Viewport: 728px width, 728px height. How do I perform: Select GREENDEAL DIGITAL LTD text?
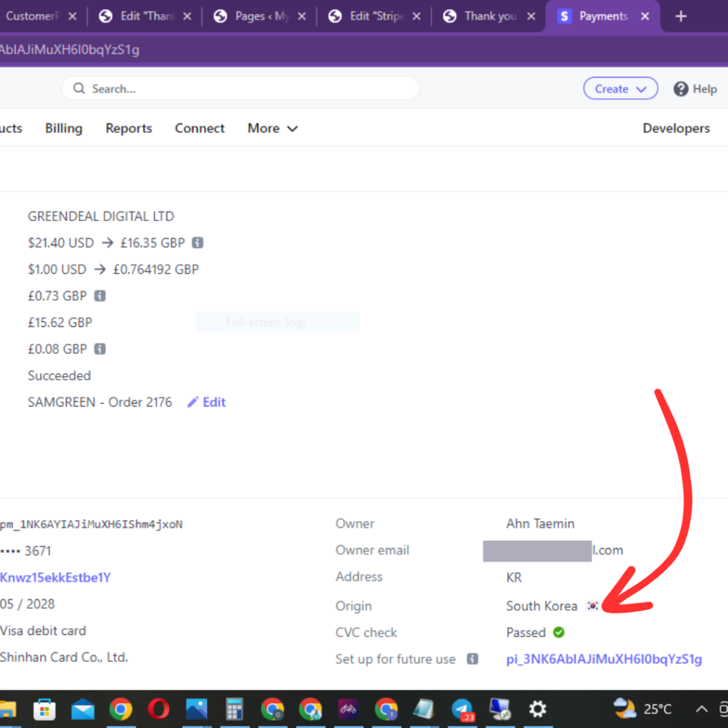coord(101,216)
